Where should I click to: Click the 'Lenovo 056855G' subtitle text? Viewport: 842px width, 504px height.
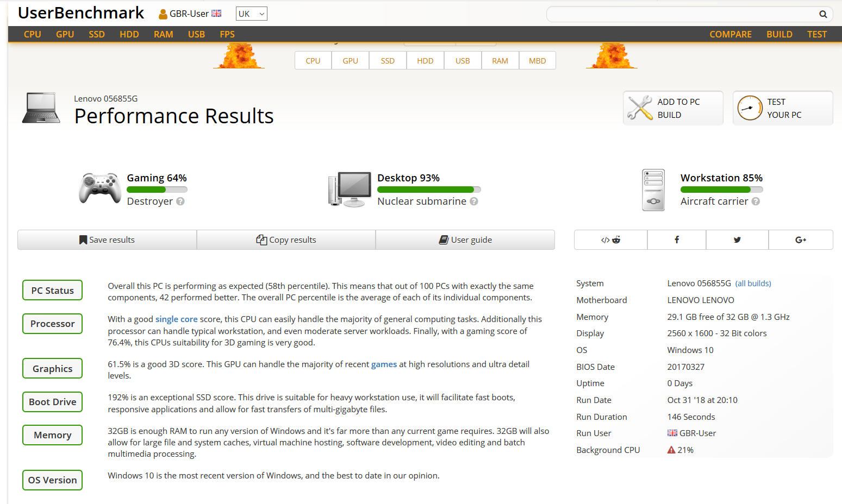click(106, 99)
